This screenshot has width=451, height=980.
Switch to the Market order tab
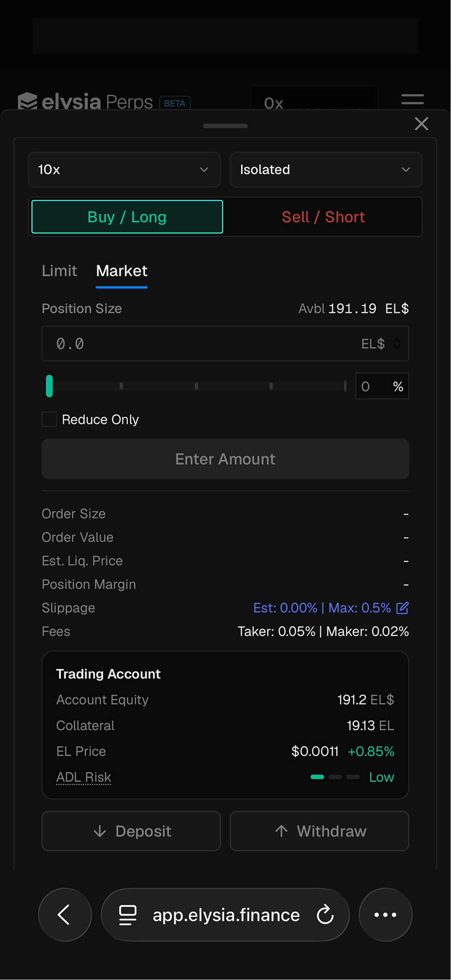pos(122,271)
